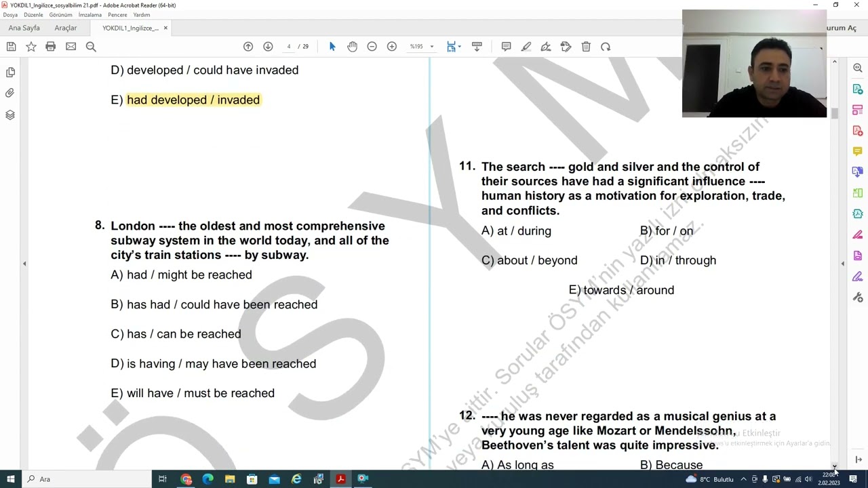
Task: Open Chrome from the taskbar
Action: point(186,479)
